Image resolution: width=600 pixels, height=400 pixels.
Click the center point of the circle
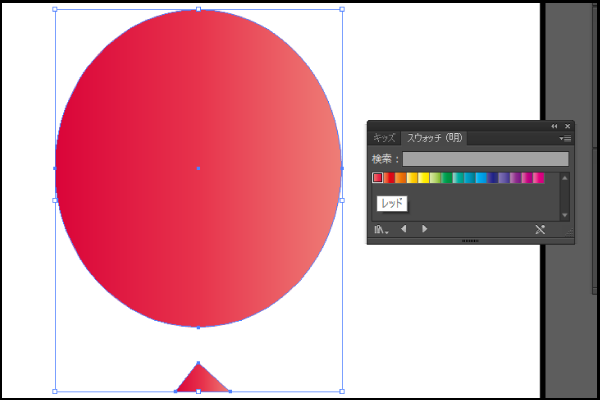pyautogui.click(x=198, y=168)
